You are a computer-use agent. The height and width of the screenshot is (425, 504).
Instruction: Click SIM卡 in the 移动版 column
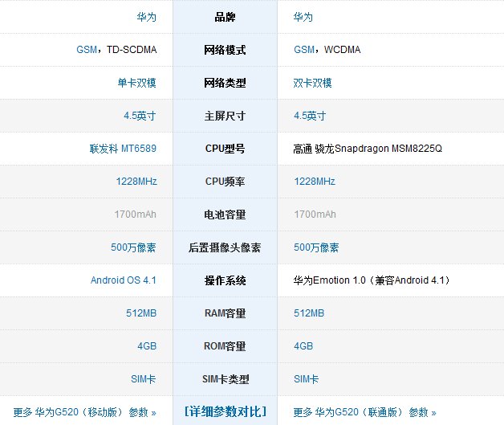point(144,379)
